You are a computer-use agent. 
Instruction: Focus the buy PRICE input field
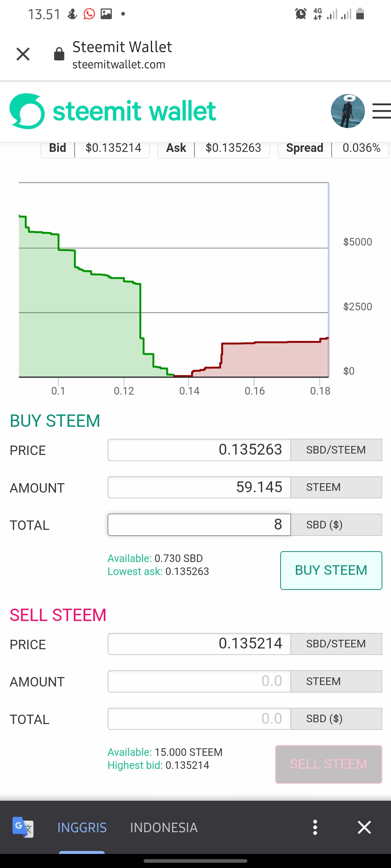click(199, 450)
